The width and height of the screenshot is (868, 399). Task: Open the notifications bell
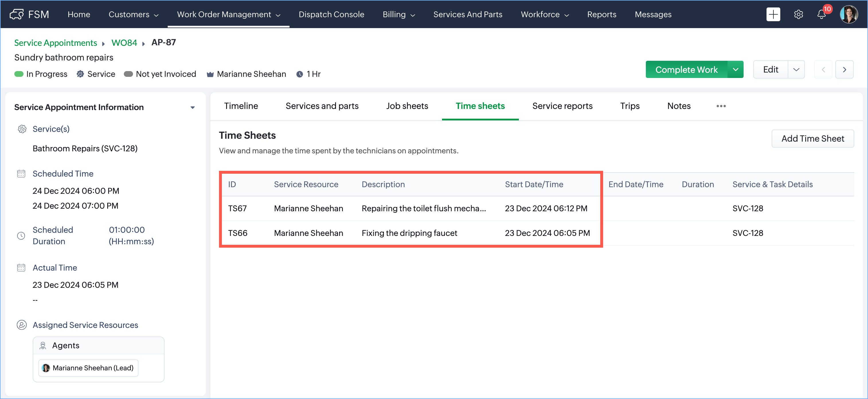pos(821,14)
